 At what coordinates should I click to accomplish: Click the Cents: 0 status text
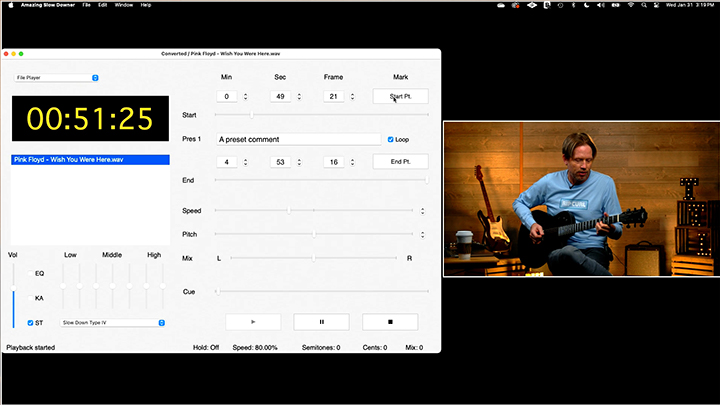(375, 348)
